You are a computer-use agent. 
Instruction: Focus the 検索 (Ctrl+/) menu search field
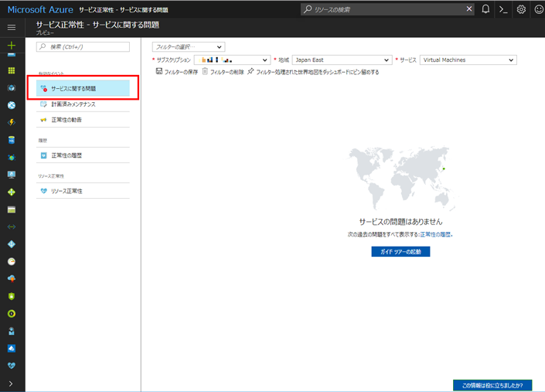click(83, 47)
